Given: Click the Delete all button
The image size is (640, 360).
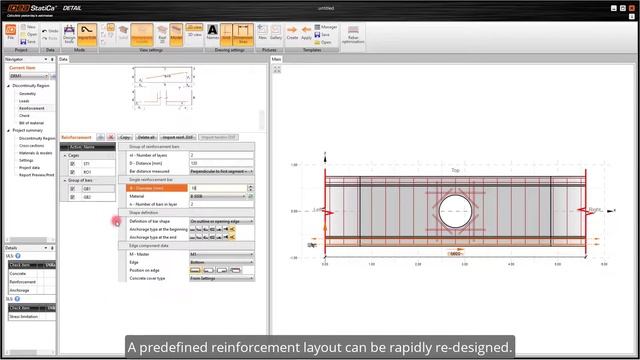Looking at the screenshot, I should [146, 137].
